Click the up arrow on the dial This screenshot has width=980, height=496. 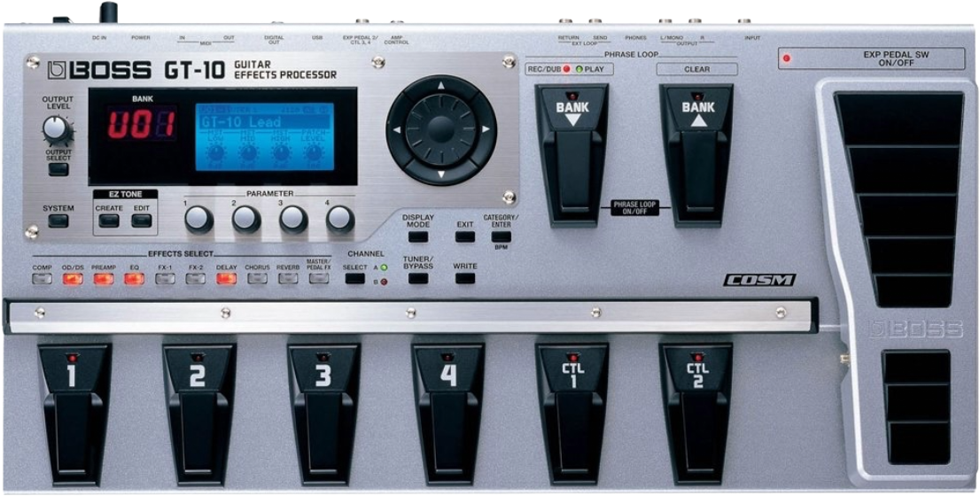coord(441,84)
